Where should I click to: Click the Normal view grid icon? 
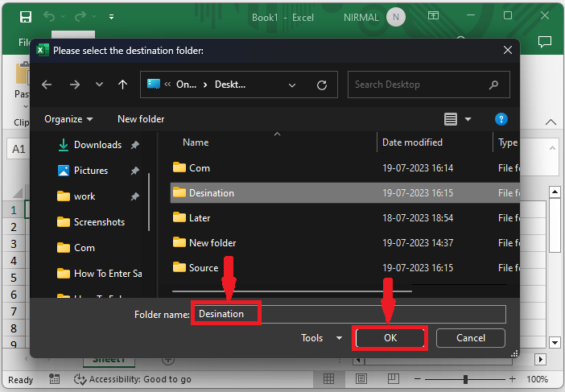click(328, 379)
